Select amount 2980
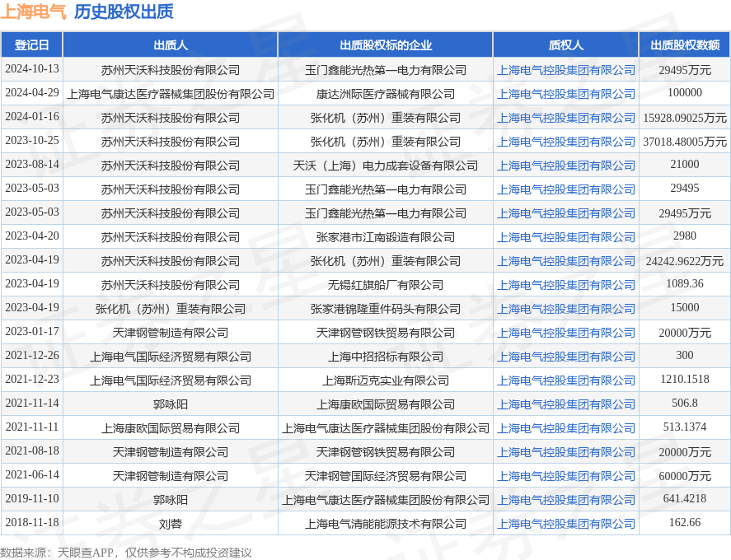Screen dimensions: 731x560 pyautogui.click(x=684, y=236)
